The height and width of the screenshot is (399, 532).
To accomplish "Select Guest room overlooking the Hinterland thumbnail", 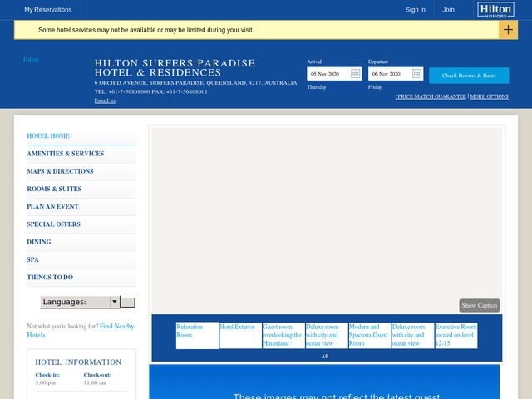I will pos(283,335).
